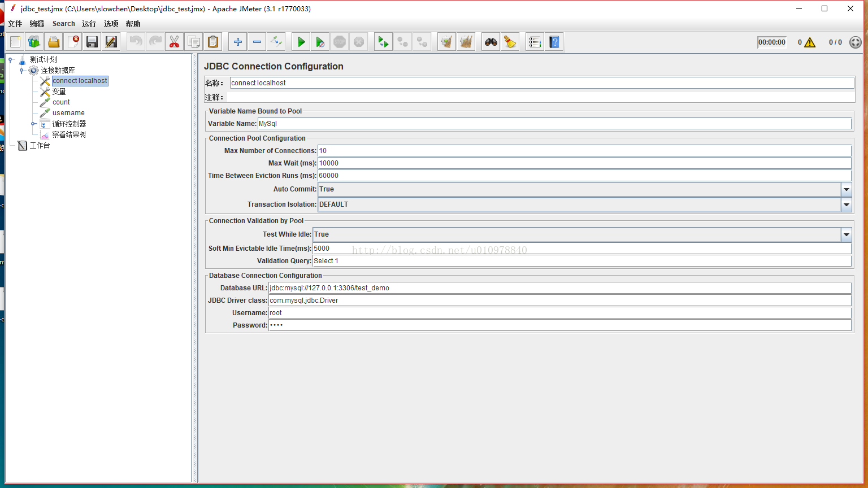The width and height of the screenshot is (868, 488).
Task: Click Time Between Eviction Runs field
Action: click(x=584, y=176)
